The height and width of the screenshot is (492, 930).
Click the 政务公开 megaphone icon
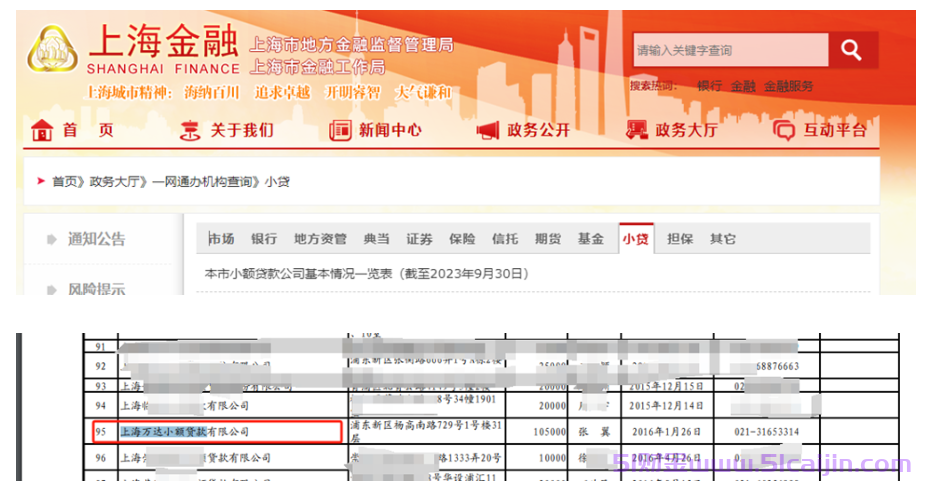click(x=488, y=130)
